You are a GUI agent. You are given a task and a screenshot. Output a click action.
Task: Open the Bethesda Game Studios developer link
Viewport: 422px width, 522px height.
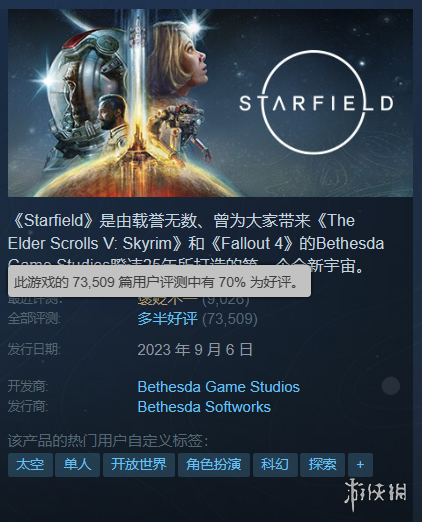219,387
